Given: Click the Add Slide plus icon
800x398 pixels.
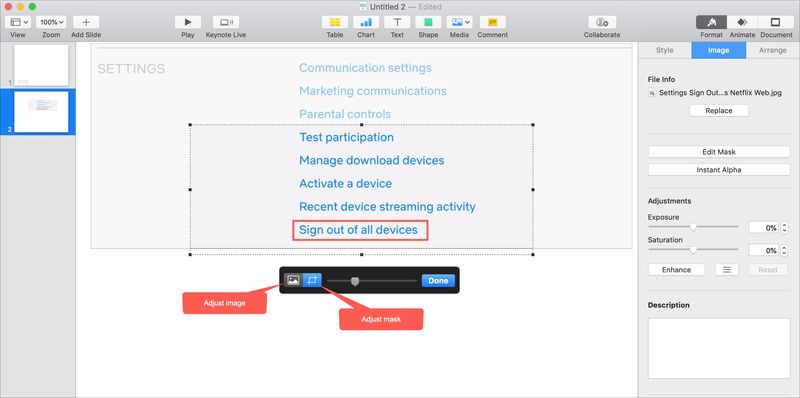Looking at the screenshot, I should coord(86,22).
